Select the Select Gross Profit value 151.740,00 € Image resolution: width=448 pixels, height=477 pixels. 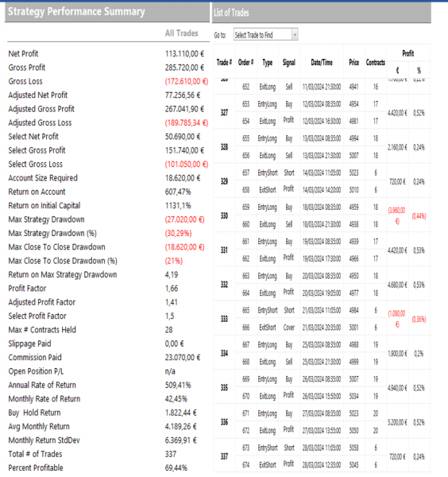[x=184, y=150]
